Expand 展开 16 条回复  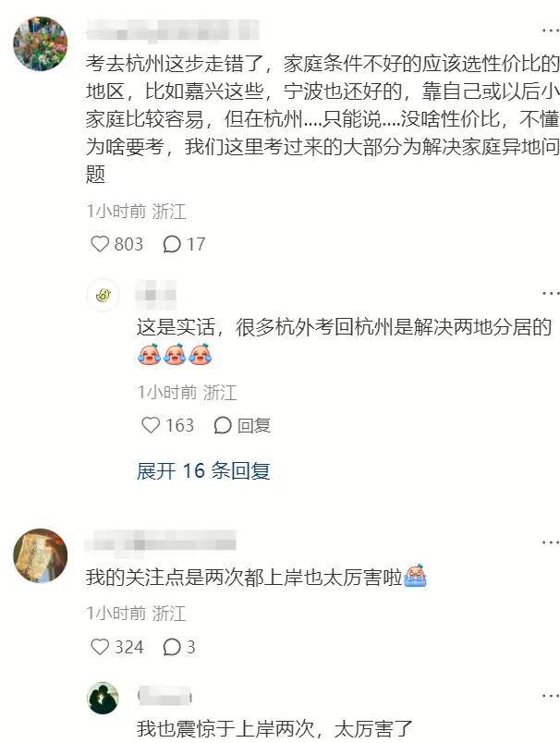203,470
